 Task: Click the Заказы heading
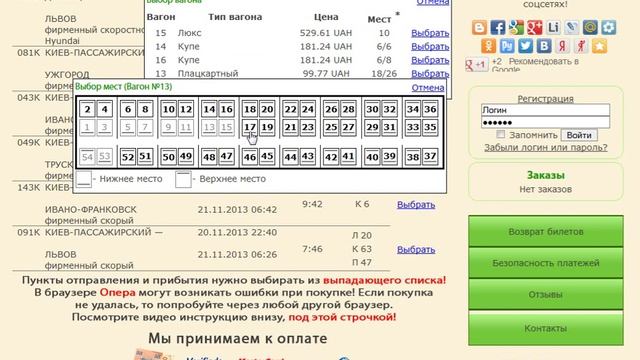[546, 175]
